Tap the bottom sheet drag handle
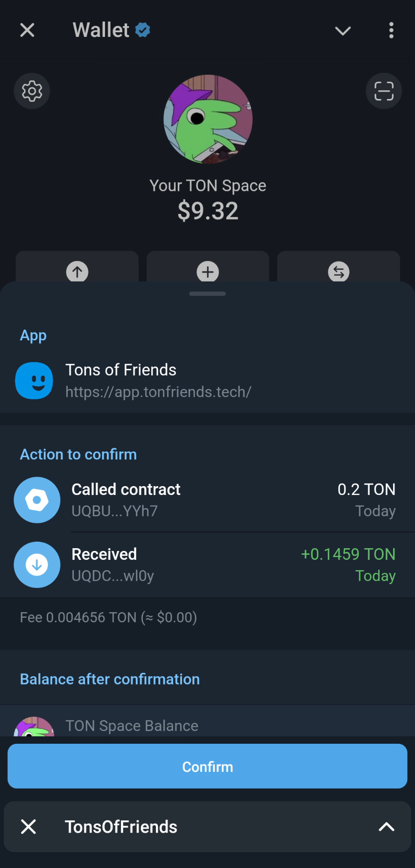This screenshot has height=868, width=415. (x=208, y=294)
